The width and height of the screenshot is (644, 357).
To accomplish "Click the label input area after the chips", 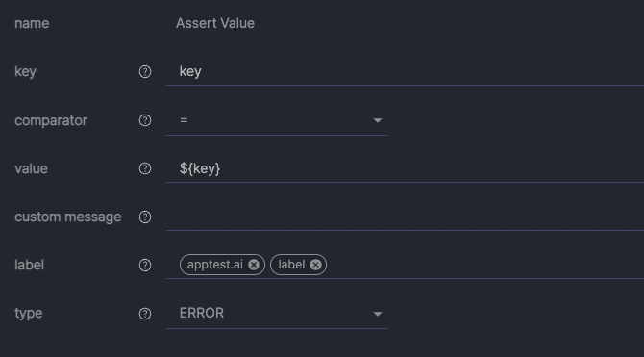I will click(484, 265).
